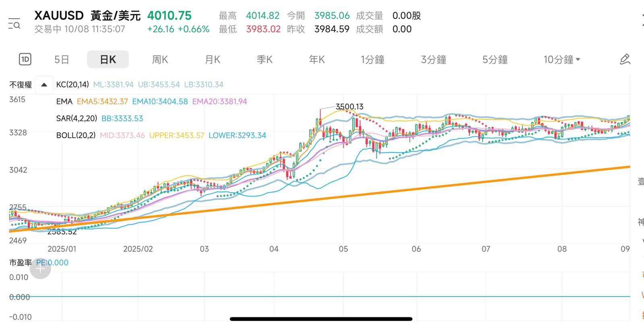Viewport: 644px width, 327px height.
Task: Toggle the EMA indicator legend
Action: pyautogui.click(x=64, y=101)
